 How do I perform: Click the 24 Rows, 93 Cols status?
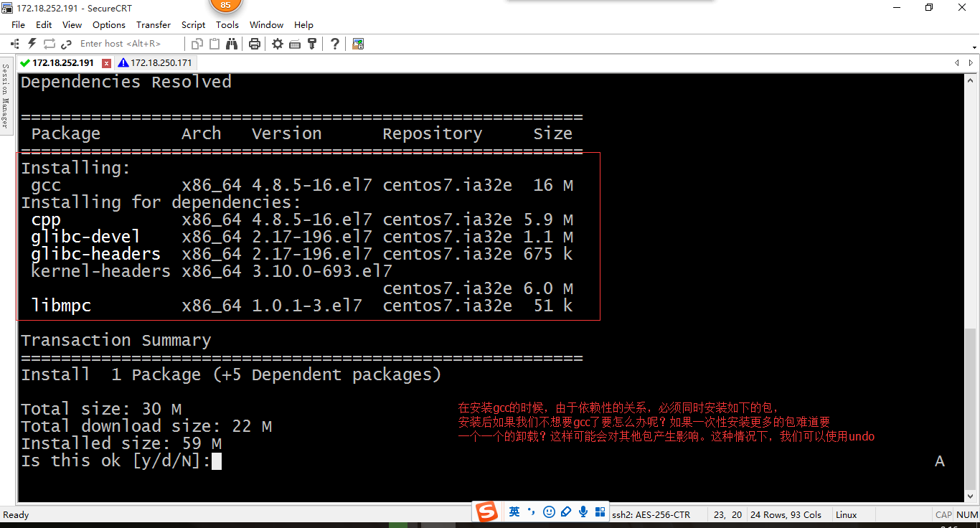click(786, 514)
